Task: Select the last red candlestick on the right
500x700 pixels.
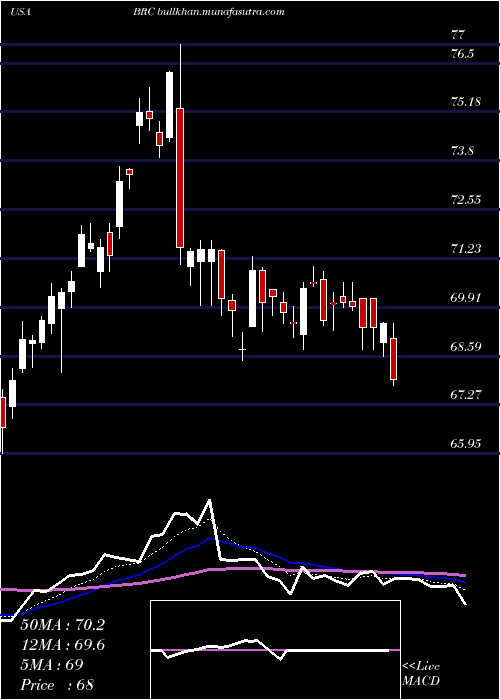Action: (393, 359)
